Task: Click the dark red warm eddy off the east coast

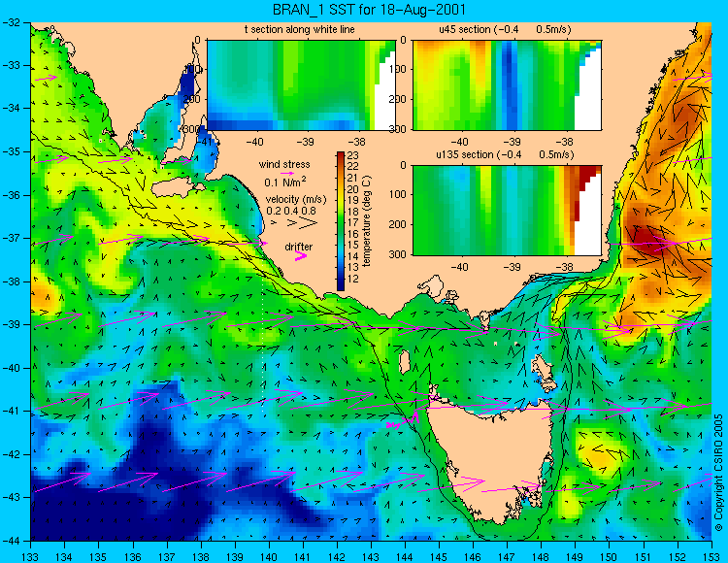Action: point(646,239)
